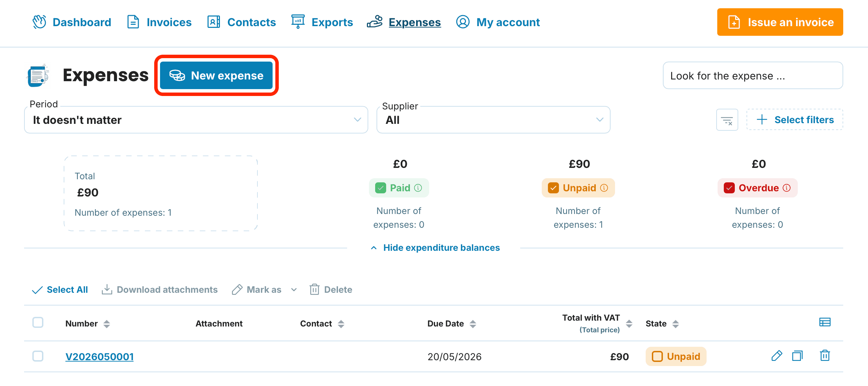Click Select filters button
Image resolution: width=868 pixels, height=386 pixels.
tap(795, 120)
